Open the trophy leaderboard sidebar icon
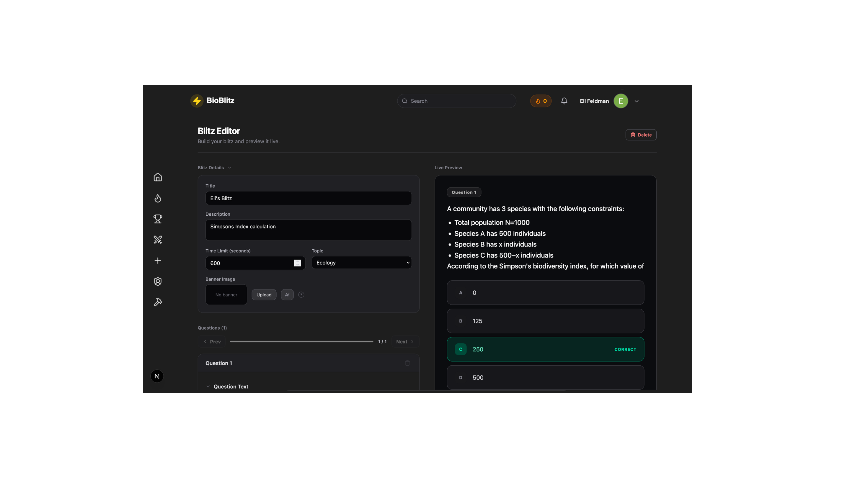Image resolution: width=868 pixels, height=478 pixels. coord(158,219)
